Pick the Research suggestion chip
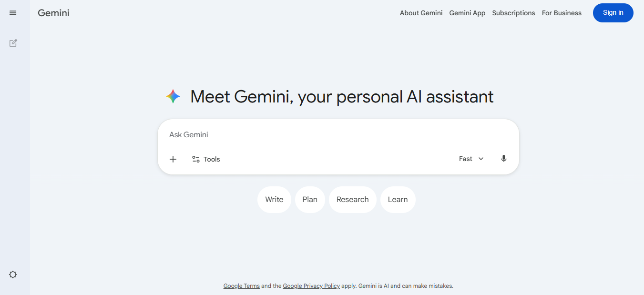 click(x=352, y=200)
